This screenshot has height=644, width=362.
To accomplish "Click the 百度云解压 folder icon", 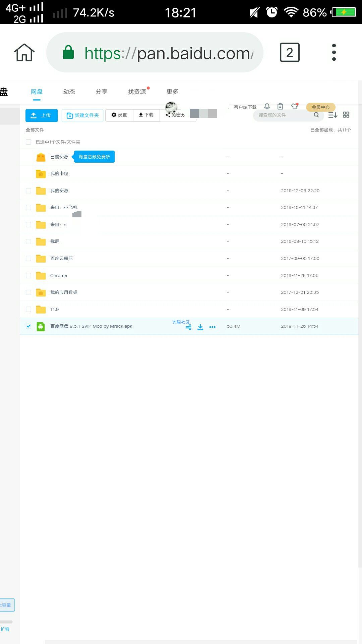I will [x=41, y=259].
